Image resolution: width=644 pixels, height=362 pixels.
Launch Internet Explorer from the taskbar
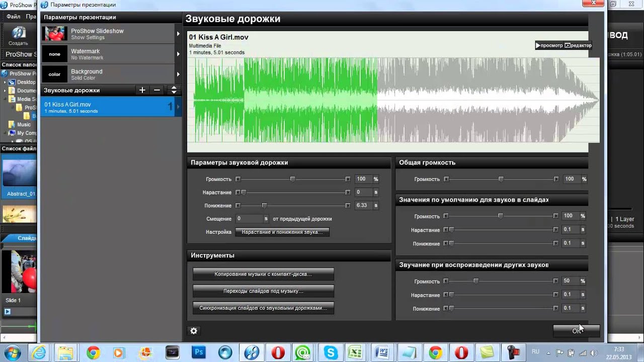(39, 352)
